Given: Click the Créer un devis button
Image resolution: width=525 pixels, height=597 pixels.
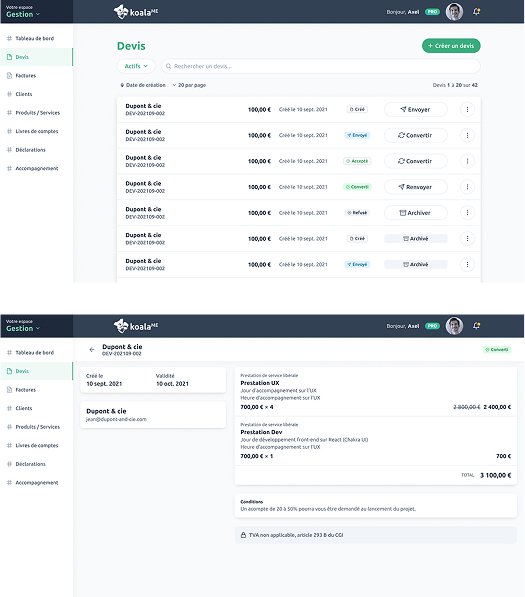Looking at the screenshot, I should (x=451, y=46).
